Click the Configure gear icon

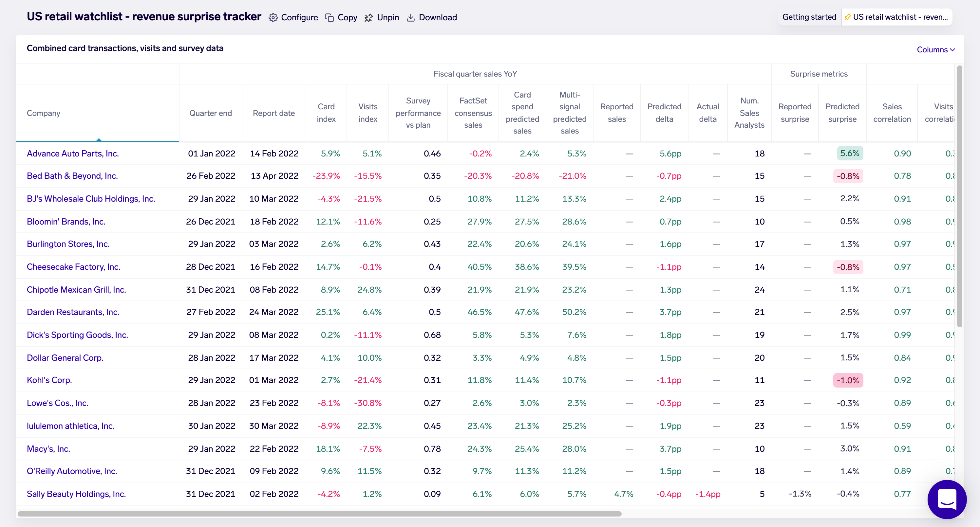point(273,18)
